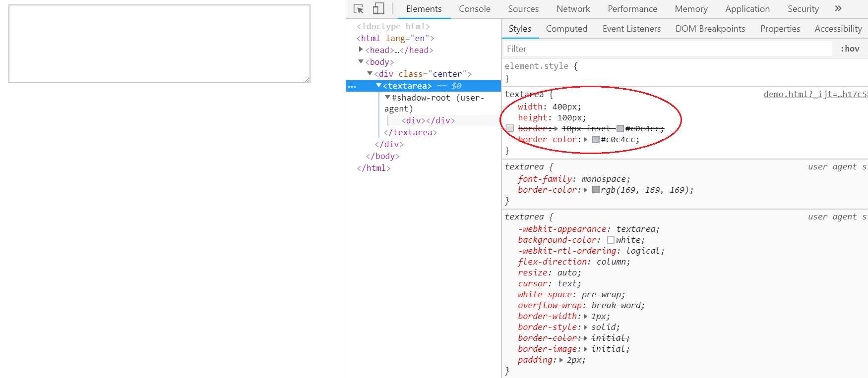868x378 pixels.
Task: Select the Properties sub-tab
Action: coord(780,29)
